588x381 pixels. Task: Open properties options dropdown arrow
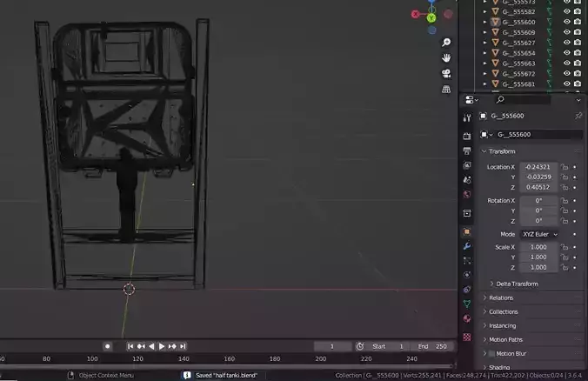(x=578, y=100)
